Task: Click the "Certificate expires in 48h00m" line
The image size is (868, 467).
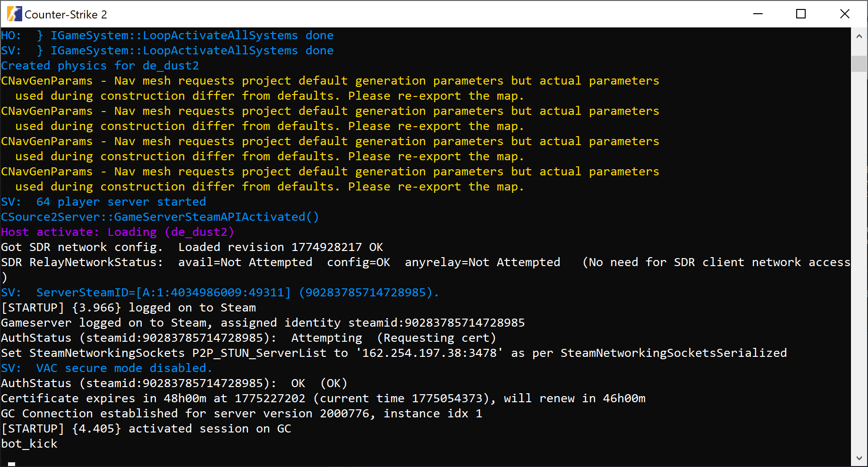Action: (323, 398)
